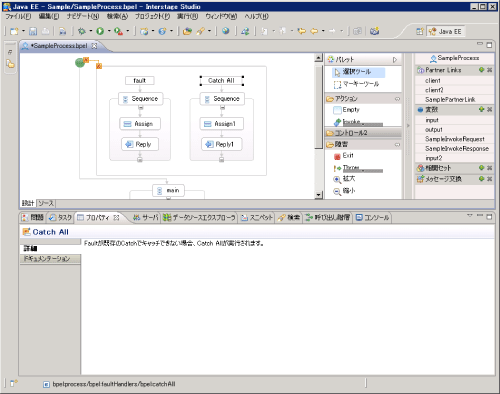
Task: Select the Assign1 activity in diagram
Action: pos(222,124)
